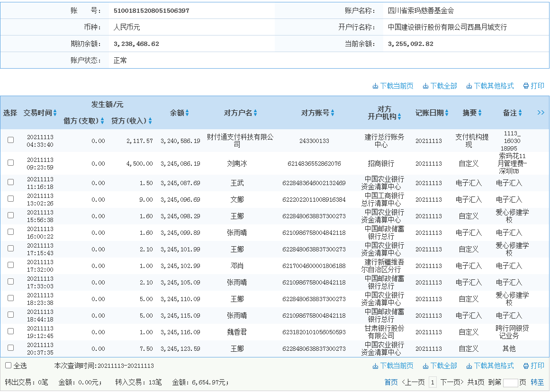Click the bottom download all icon
Image resolution: width=550 pixels, height=392 pixels.
pyautogui.click(x=425, y=366)
